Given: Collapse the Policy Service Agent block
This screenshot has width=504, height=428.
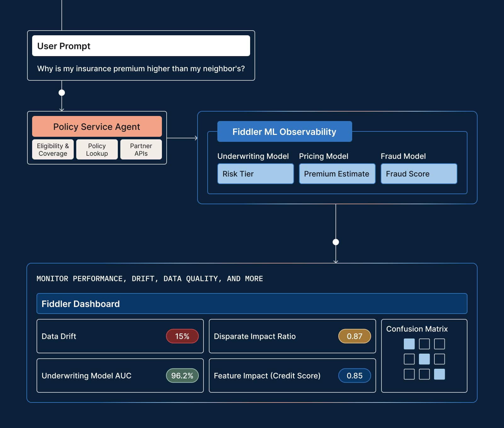Looking at the screenshot, I should point(97,126).
